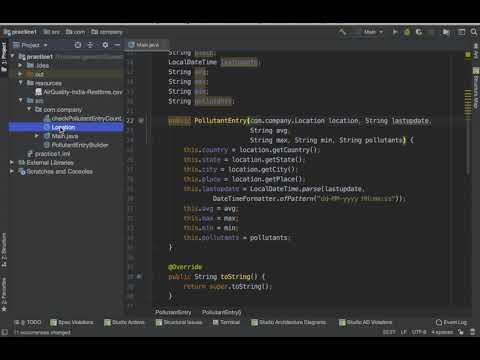This screenshot has width=480, height=360.
Task: Click the cursor position indicator in status bar
Action: tap(389, 332)
